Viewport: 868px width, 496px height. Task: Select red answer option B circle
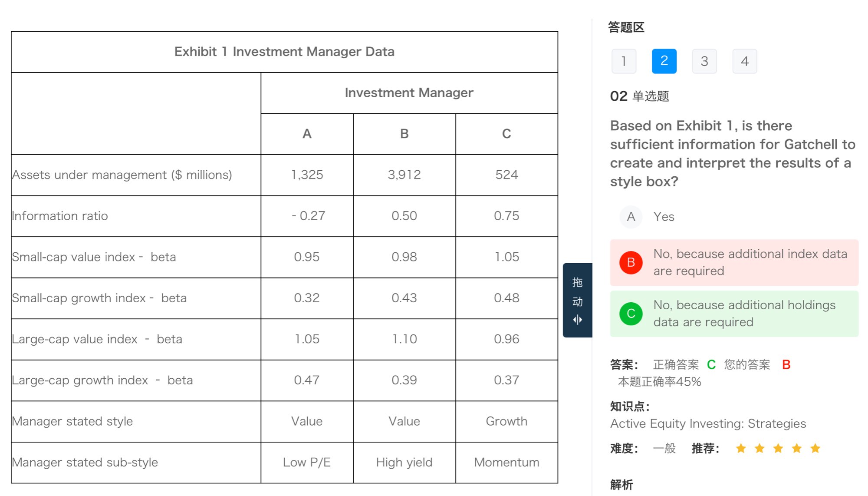(631, 262)
